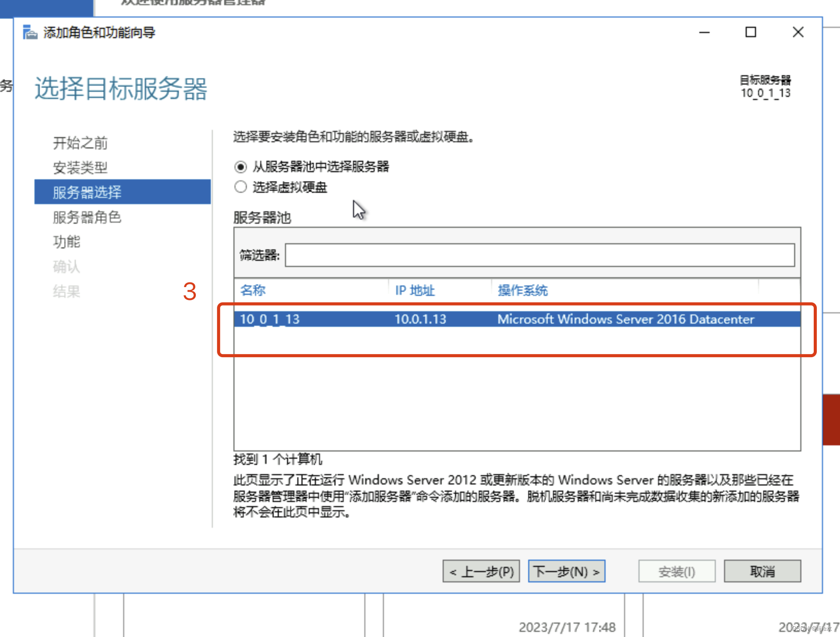Click 下一步(N) button

tap(566, 571)
